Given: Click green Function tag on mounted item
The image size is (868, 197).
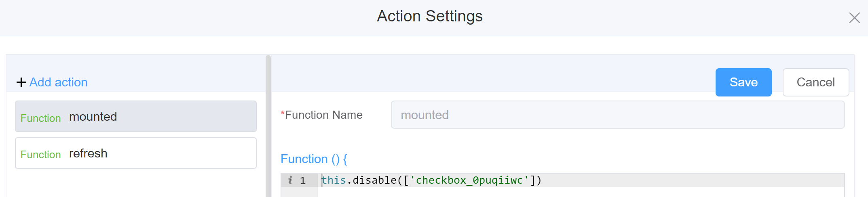Looking at the screenshot, I should click(40, 118).
